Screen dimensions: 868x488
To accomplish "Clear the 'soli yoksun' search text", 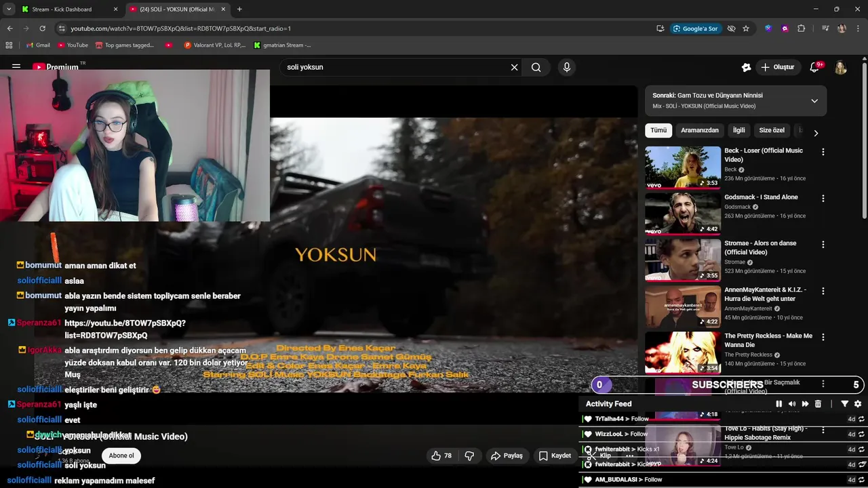I will pyautogui.click(x=514, y=67).
